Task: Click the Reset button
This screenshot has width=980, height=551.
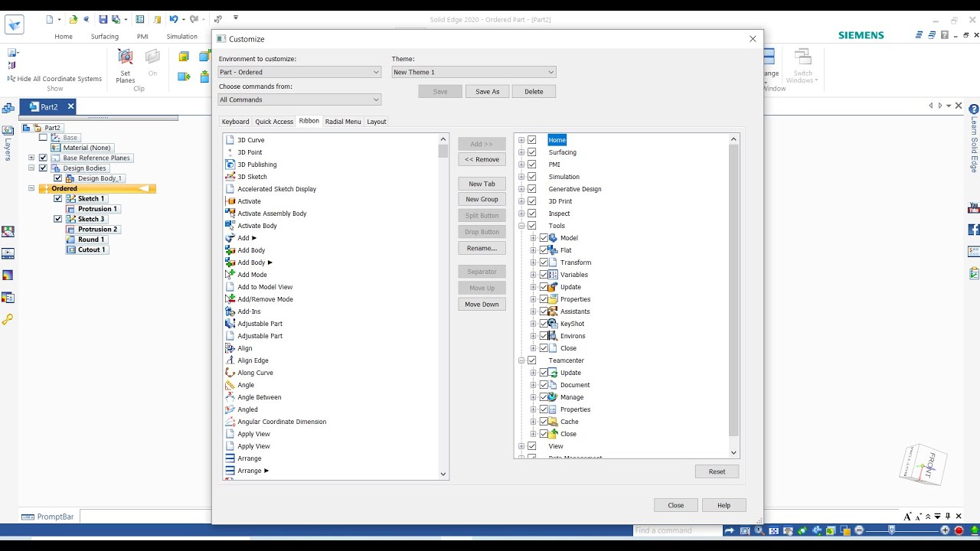Action: point(717,471)
